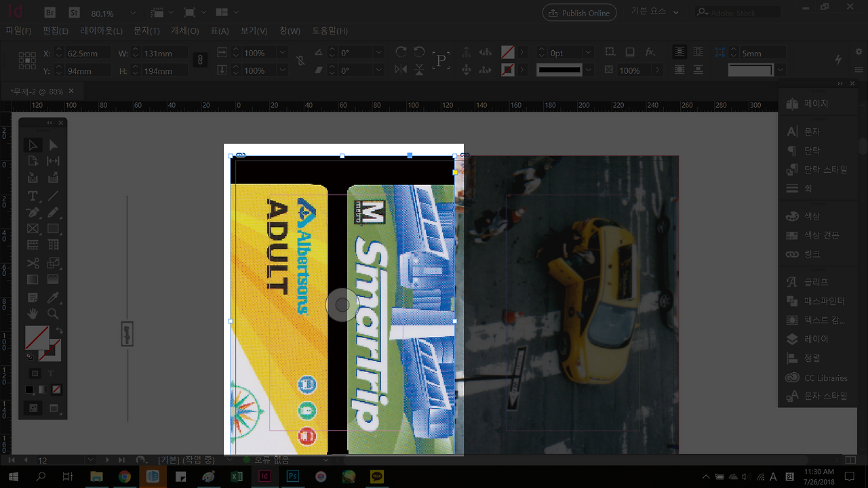868x488 pixels.
Task: Click the Direct Selection white arrow tool
Action: point(53,145)
